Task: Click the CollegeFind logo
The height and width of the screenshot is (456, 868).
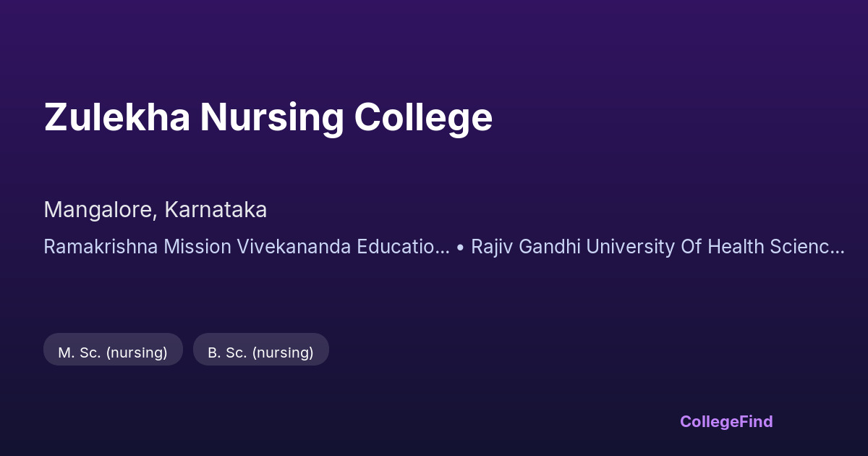Action: 726,421
